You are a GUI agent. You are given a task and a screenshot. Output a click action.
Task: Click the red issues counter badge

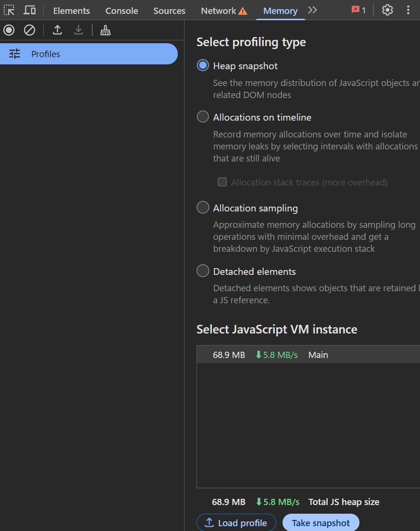(359, 10)
